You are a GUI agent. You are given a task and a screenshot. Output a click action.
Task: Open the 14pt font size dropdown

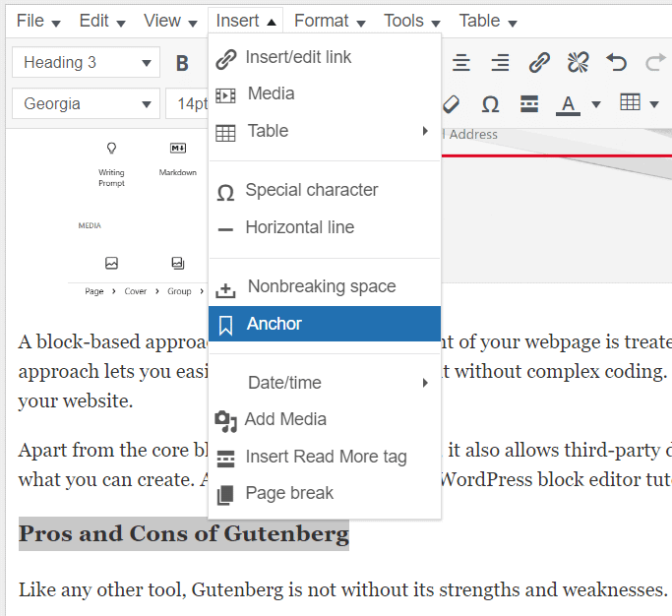(x=187, y=103)
